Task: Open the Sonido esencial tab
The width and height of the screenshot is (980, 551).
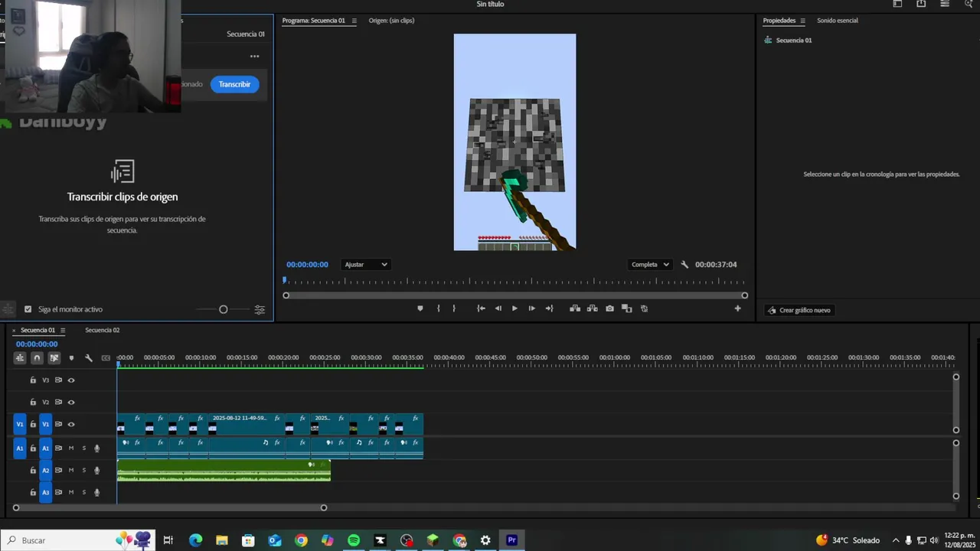Action: (837, 21)
